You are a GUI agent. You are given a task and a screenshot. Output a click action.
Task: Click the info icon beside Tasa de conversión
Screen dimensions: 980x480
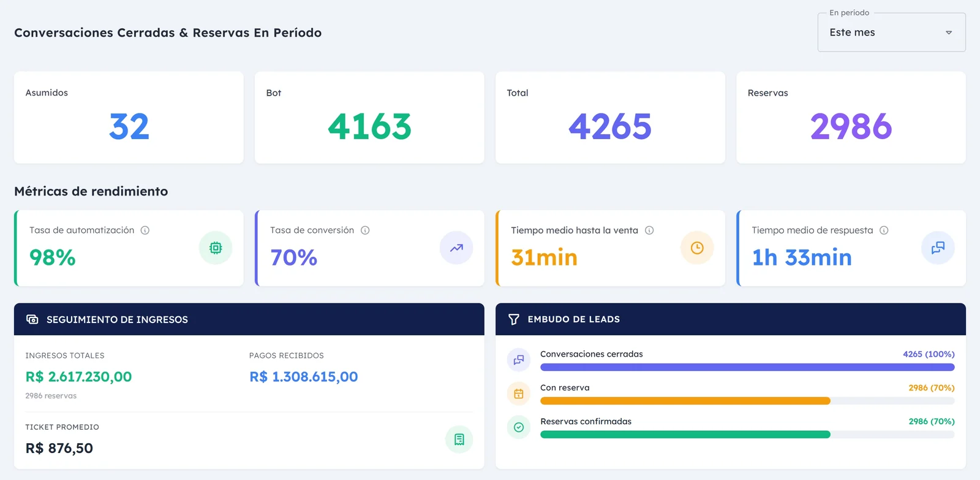(x=365, y=230)
